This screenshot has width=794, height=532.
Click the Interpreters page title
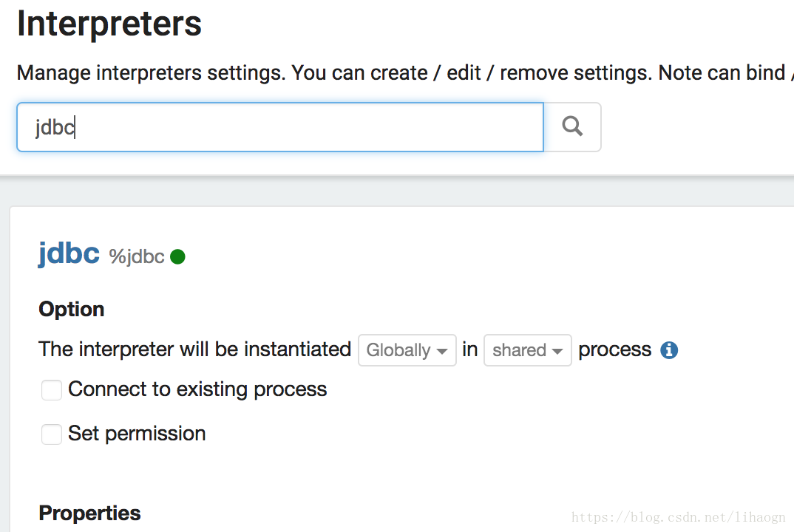[x=109, y=24]
